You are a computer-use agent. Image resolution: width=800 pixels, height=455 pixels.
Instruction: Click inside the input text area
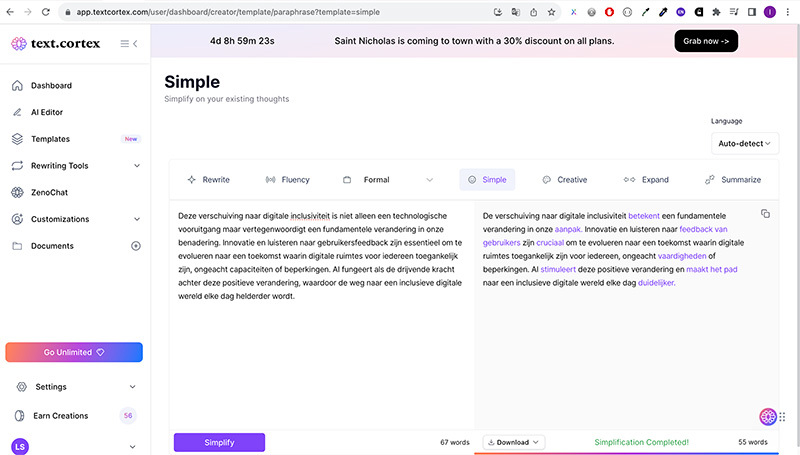click(x=320, y=300)
